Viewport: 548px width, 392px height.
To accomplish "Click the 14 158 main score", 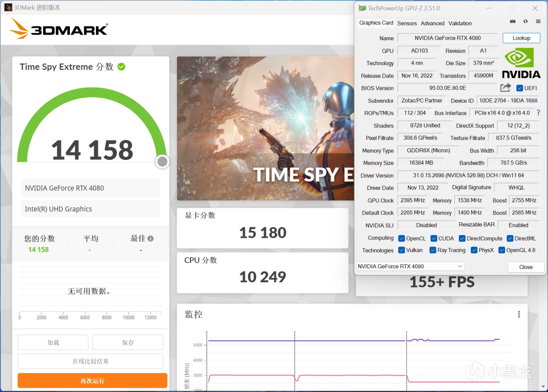I will 92,150.
